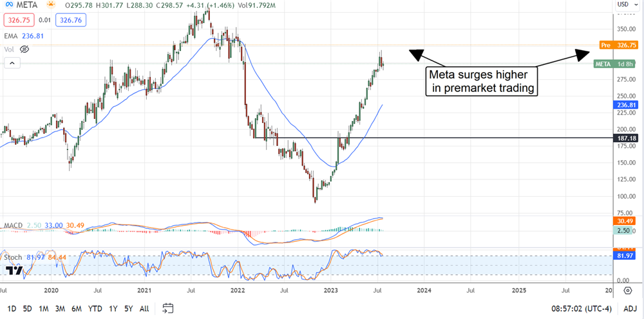
Task: Open chart settings hexagon gear icon
Action: tap(628, 290)
